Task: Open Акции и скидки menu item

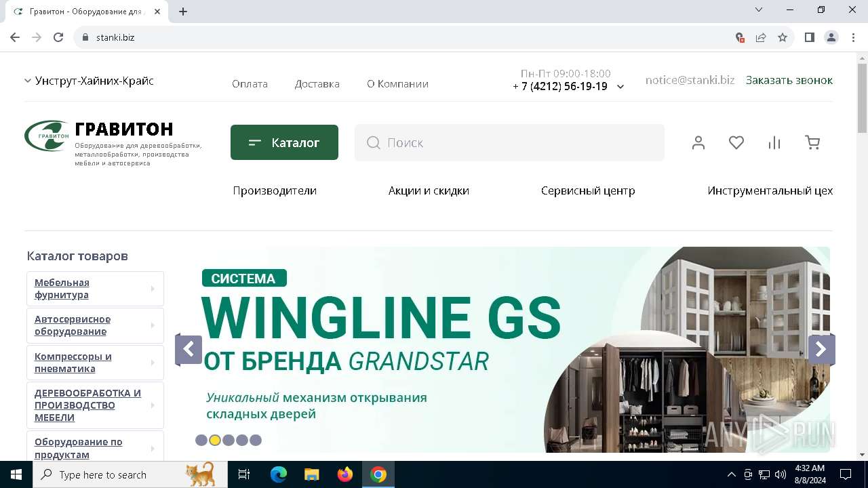Action: coord(429,191)
